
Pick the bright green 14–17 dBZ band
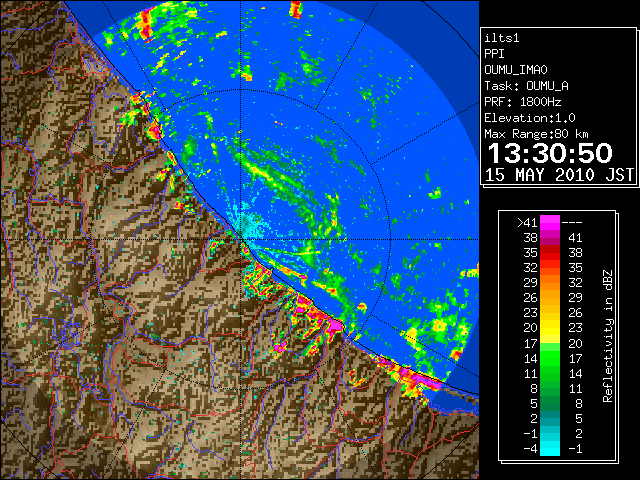[550, 358]
